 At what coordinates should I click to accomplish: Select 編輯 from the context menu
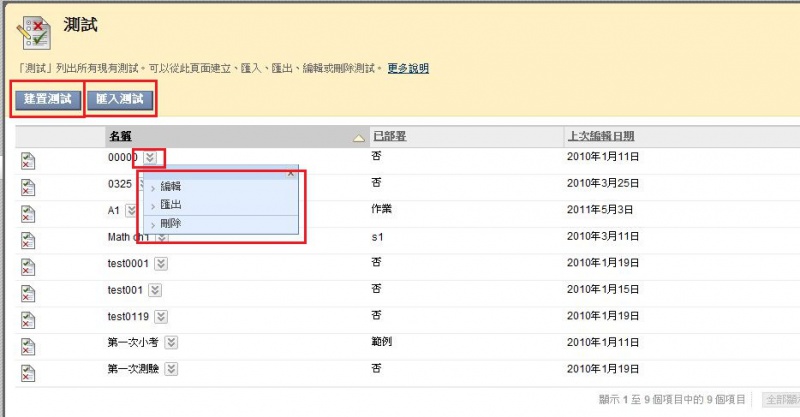pos(171,186)
